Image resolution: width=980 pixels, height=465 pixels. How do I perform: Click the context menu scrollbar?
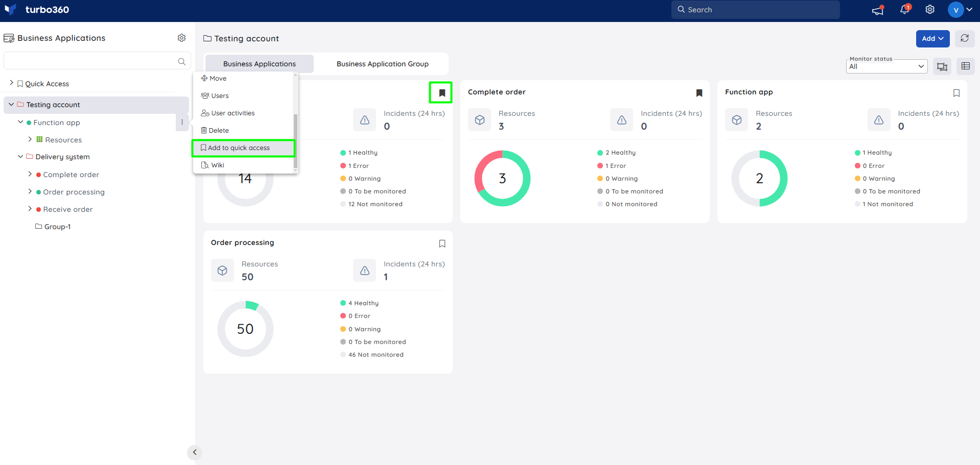pyautogui.click(x=295, y=140)
